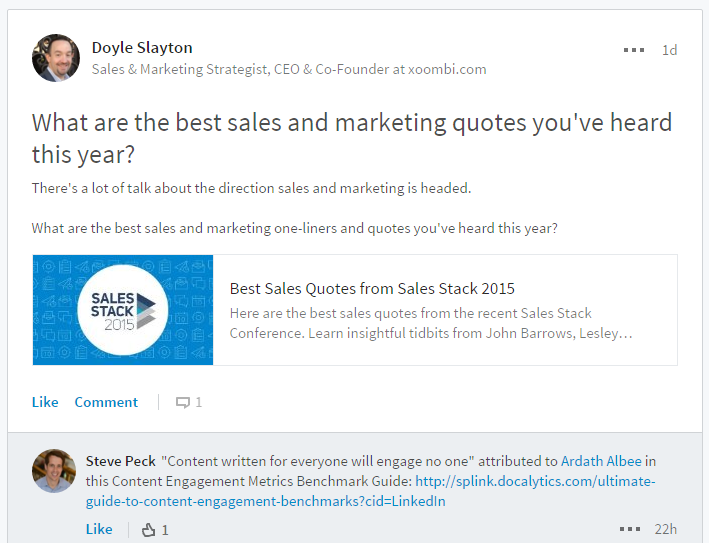This screenshot has height=543, width=709.
Task: Open the splink.docalytics.com benchmark guide URL
Action: [x=370, y=491]
